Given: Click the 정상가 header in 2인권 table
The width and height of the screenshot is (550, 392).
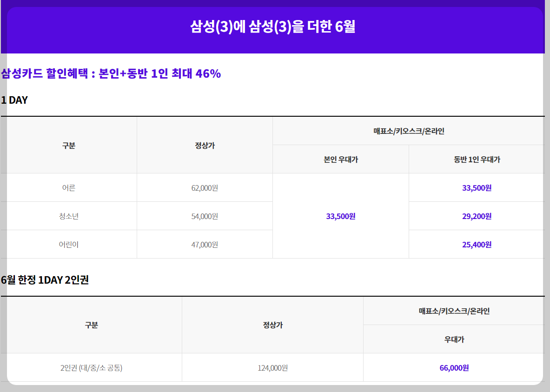Looking at the screenshot, I should (x=272, y=325).
